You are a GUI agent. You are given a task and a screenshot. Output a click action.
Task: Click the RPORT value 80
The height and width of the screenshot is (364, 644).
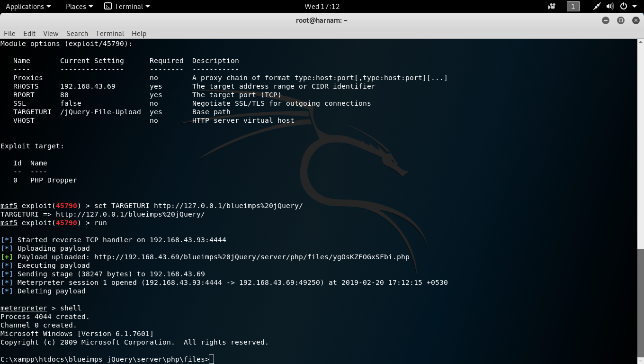[x=64, y=95]
